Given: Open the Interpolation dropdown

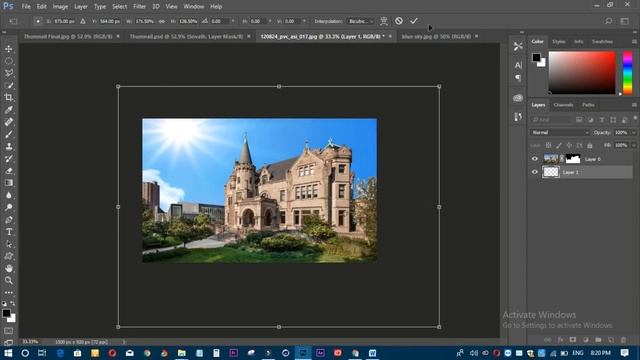Looking at the screenshot, I should (361, 21).
